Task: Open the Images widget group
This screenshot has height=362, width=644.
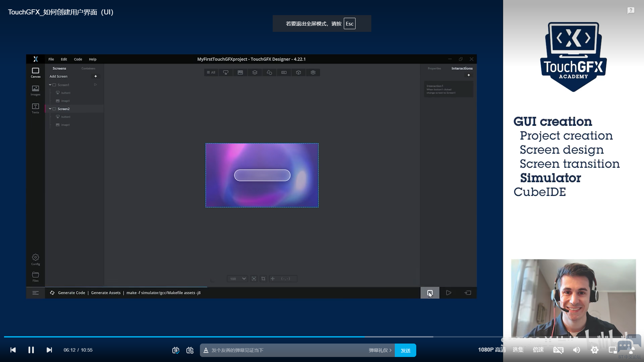Action: (240, 72)
